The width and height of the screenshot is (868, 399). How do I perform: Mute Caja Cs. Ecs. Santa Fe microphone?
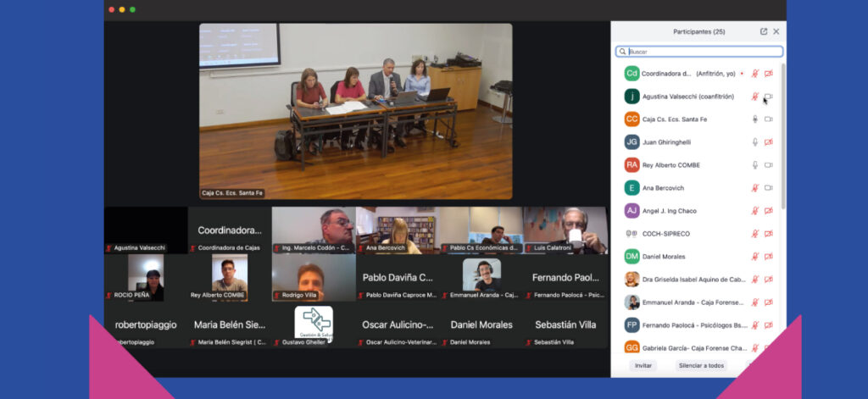coord(754,119)
